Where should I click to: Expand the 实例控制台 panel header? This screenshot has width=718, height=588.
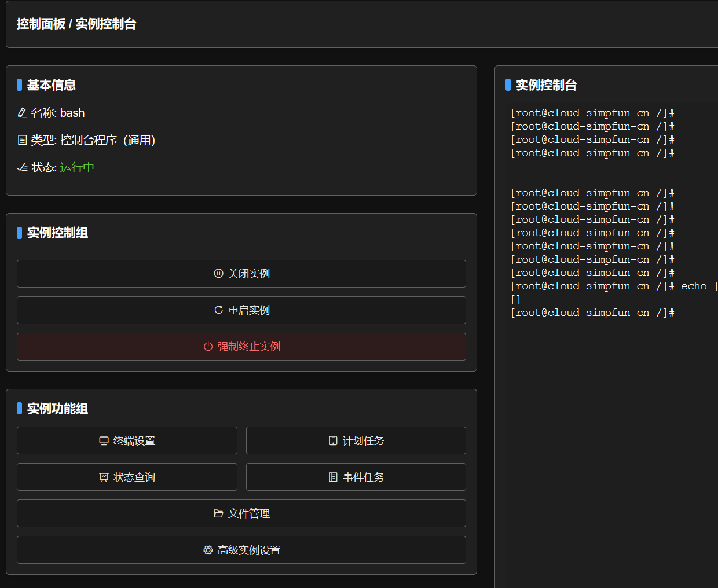coord(545,85)
